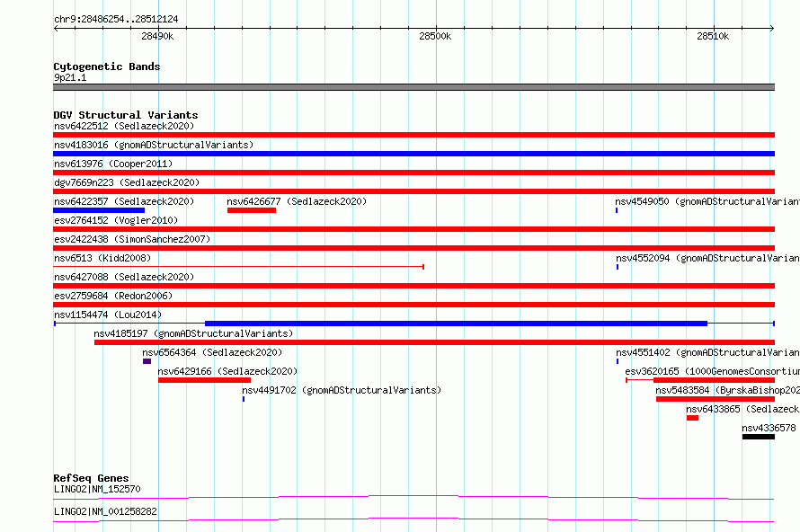Select the esv2422438 (SimonSanchez2007) label

click(132, 239)
